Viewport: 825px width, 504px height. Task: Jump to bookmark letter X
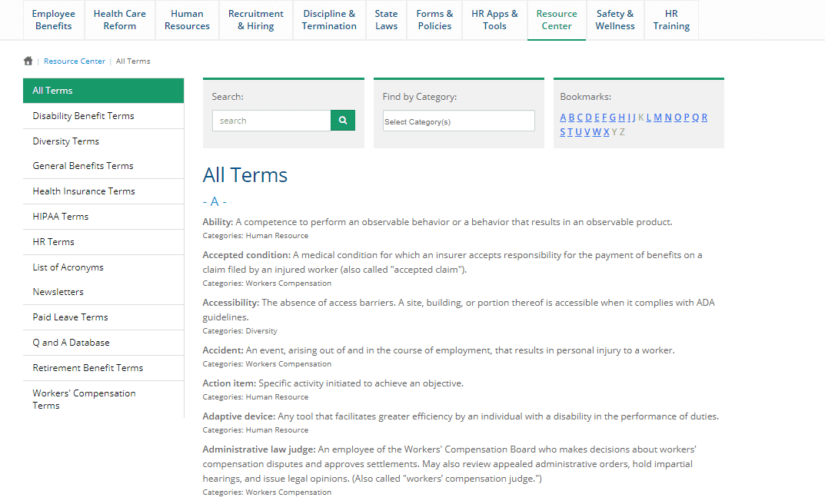tap(606, 132)
